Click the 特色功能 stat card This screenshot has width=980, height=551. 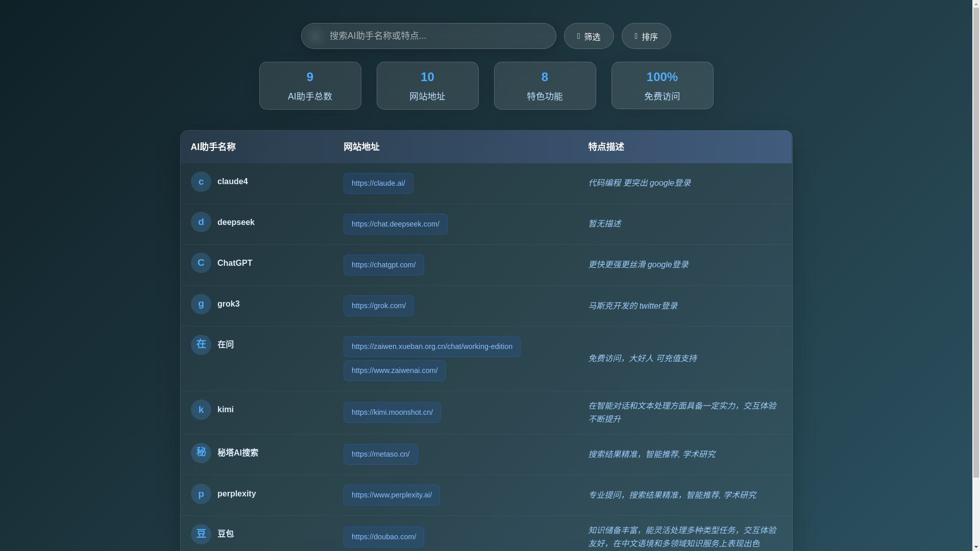coord(545,86)
